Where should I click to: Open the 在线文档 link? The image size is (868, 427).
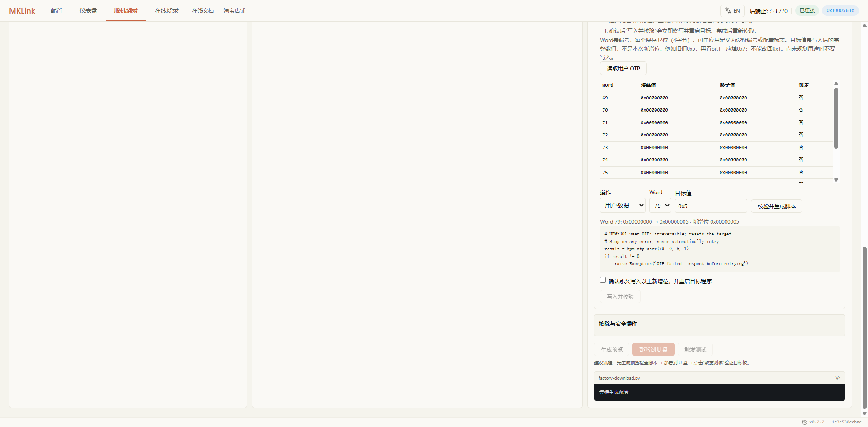pos(203,10)
